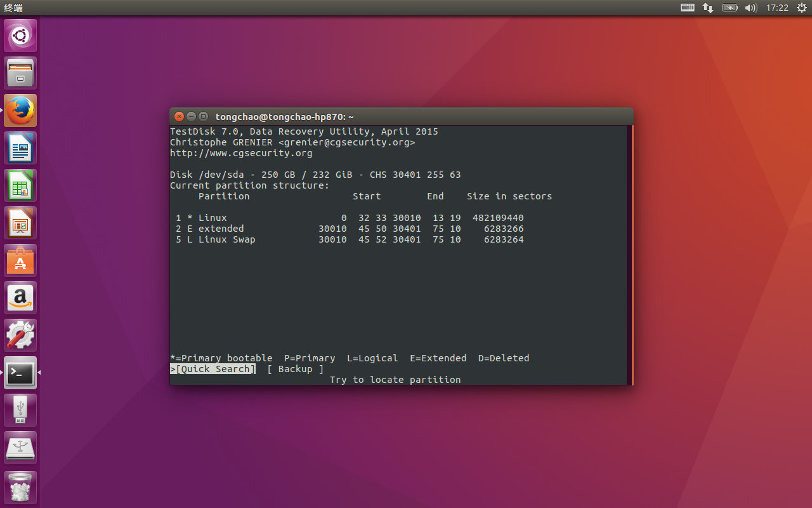Open the sound volume indicator

coord(750,8)
